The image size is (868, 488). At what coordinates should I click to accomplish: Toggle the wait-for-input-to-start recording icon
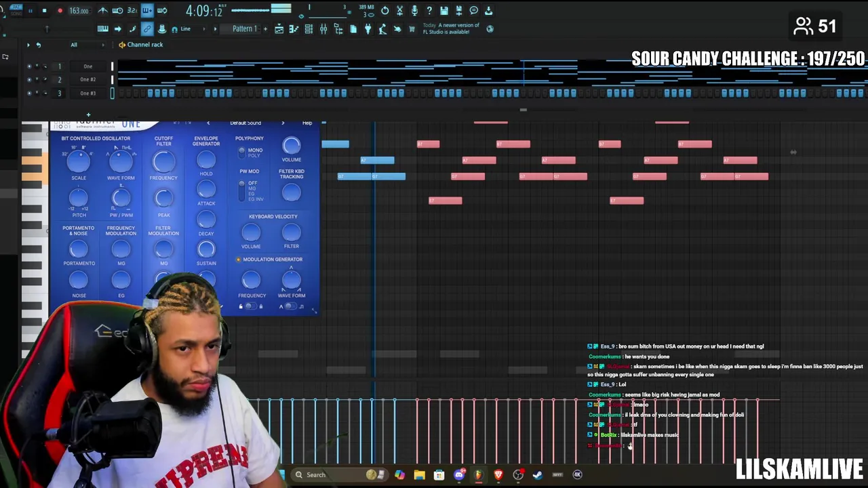pos(117,11)
